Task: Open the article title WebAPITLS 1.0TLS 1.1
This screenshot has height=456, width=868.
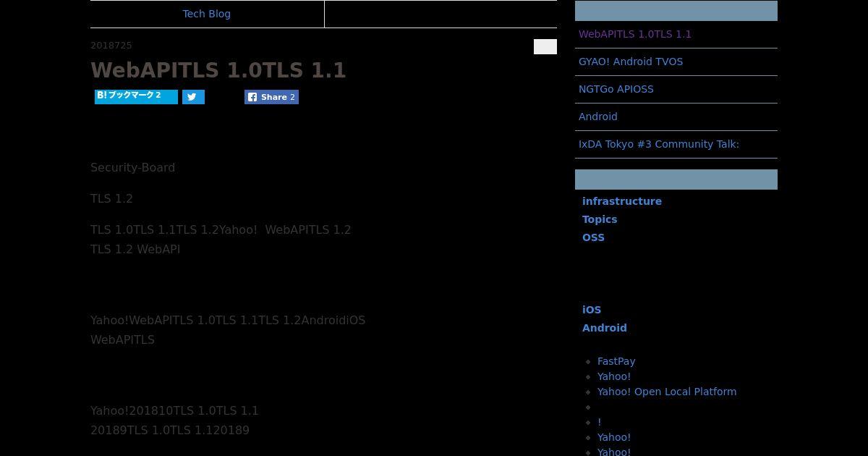Action: coord(218,70)
